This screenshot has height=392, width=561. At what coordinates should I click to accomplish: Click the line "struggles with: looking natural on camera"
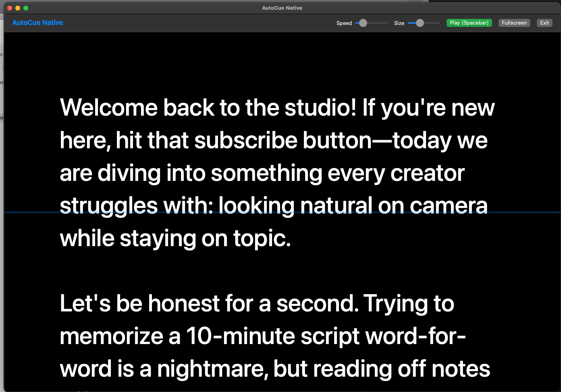(274, 205)
